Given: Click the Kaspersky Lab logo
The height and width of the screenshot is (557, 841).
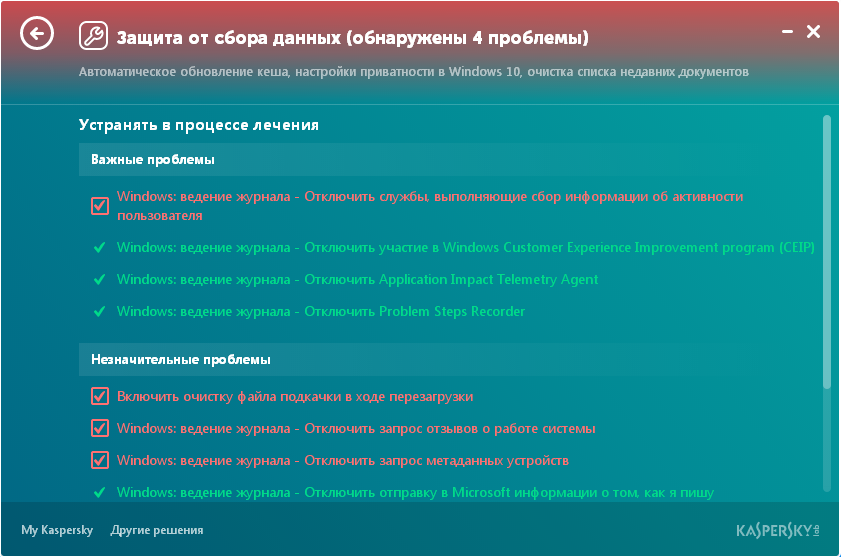Looking at the screenshot, I should (x=778, y=531).
